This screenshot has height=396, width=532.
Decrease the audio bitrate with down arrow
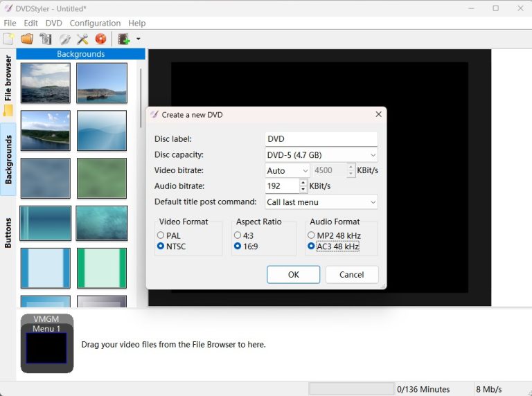pyautogui.click(x=303, y=189)
